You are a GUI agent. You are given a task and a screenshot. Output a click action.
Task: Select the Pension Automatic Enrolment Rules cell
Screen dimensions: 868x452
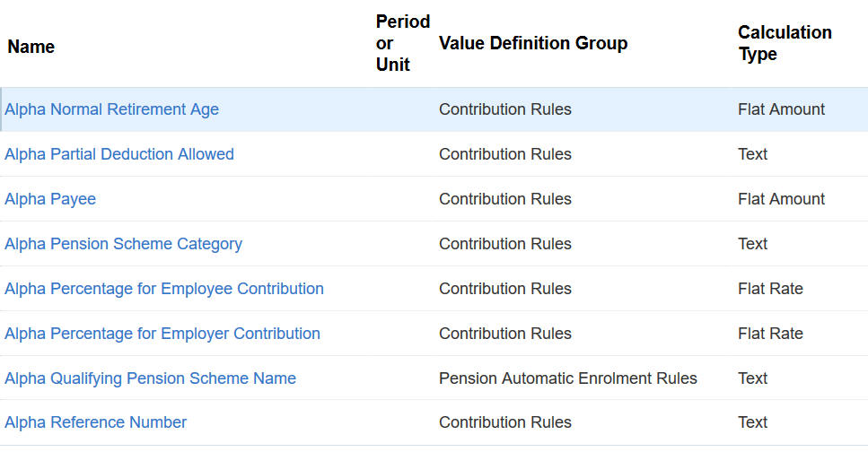click(x=567, y=378)
